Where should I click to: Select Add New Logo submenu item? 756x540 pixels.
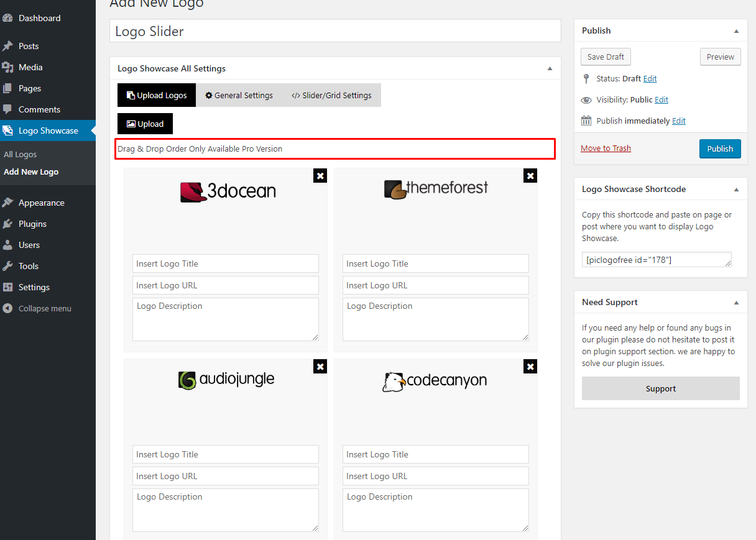click(x=31, y=172)
